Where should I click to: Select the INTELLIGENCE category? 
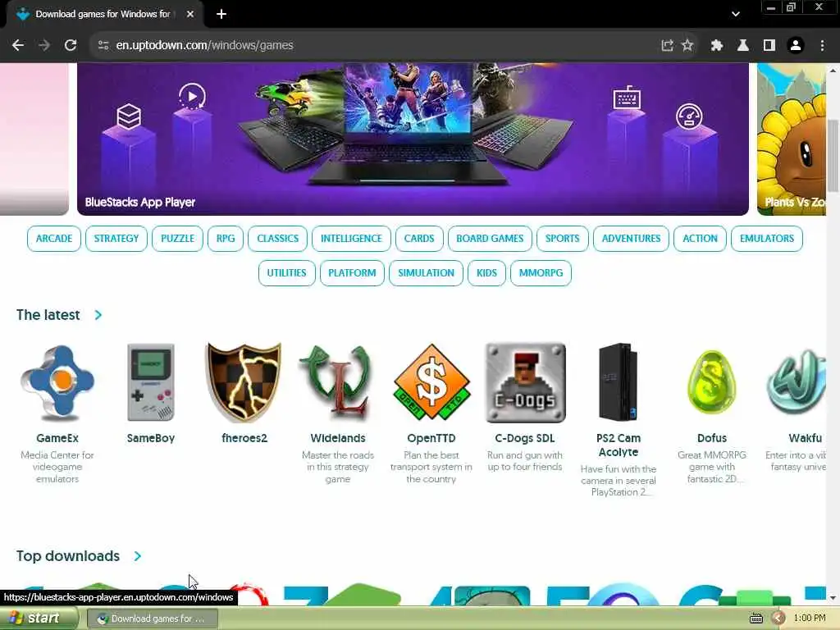pos(351,239)
